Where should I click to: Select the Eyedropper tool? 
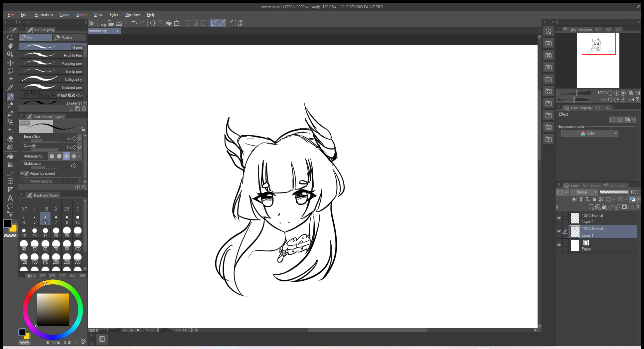10,88
